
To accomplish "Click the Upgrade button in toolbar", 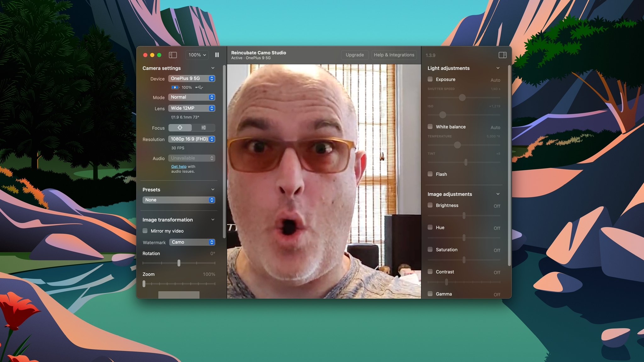I will tap(354, 55).
